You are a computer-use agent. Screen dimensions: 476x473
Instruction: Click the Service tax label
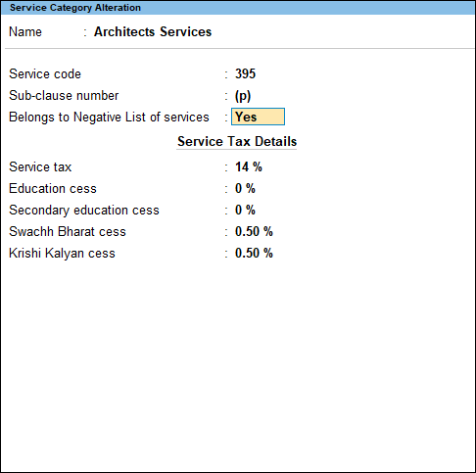(x=40, y=166)
